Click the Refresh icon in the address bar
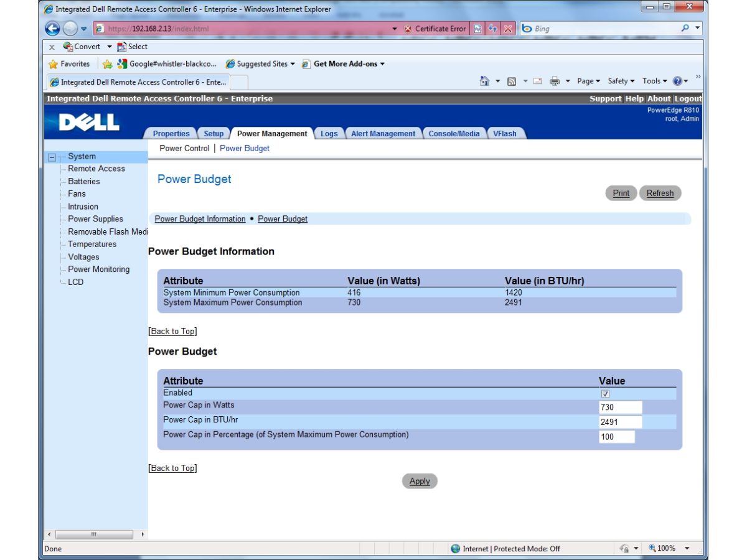This screenshot has height=560, width=747. 492,29
